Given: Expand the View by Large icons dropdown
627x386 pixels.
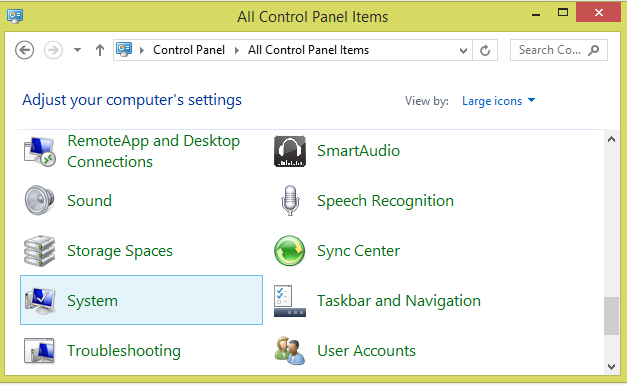Looking at the screenshot, I should (498, 101).
